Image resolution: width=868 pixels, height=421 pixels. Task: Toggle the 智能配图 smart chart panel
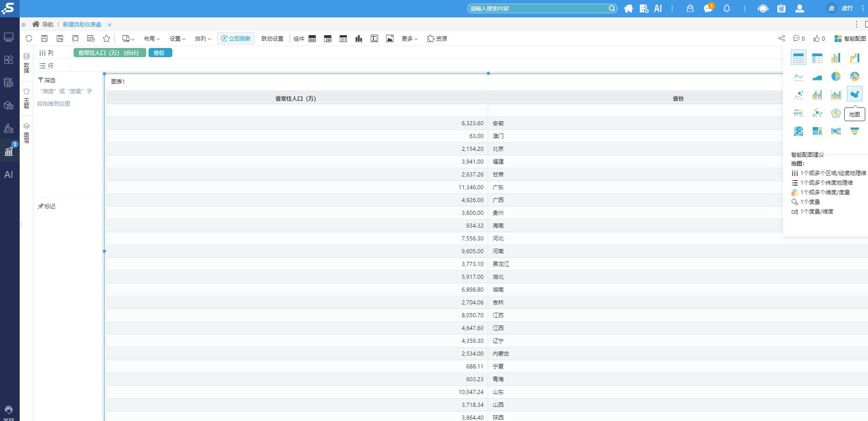850,39
